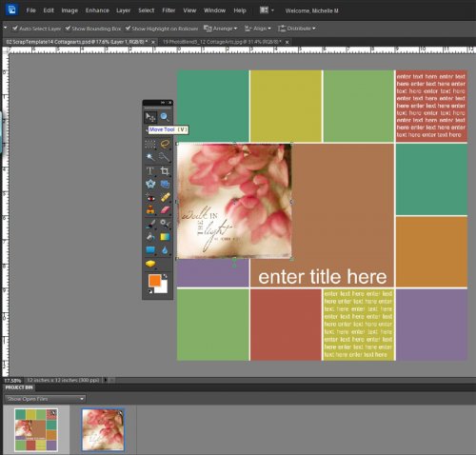Image resolution: width=476 pixels, height=455 pixels.
Task: Select the Spot Healing bandage tool
Action: click(x=165, y=197)
